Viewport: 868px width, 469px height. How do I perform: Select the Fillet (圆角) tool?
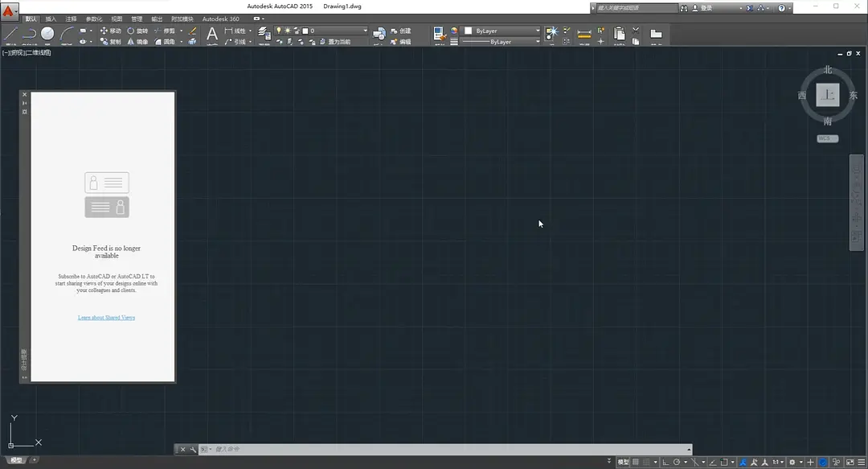pyautogui.click(x=165, y=42)
